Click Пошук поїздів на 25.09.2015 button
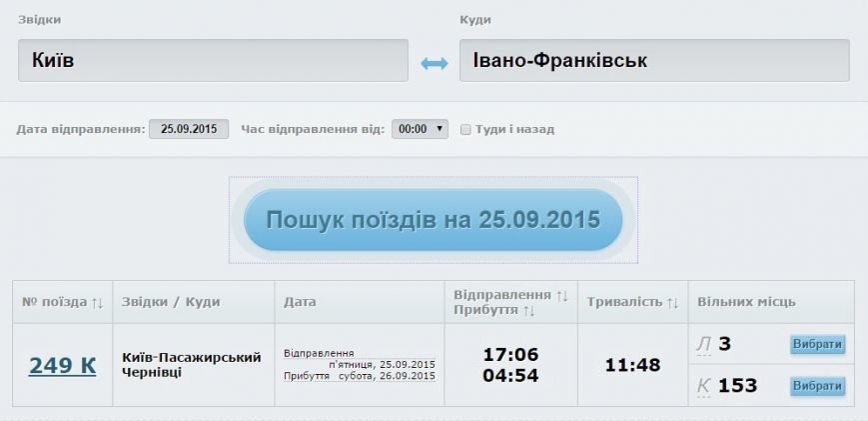 click(x=433, y=220)
